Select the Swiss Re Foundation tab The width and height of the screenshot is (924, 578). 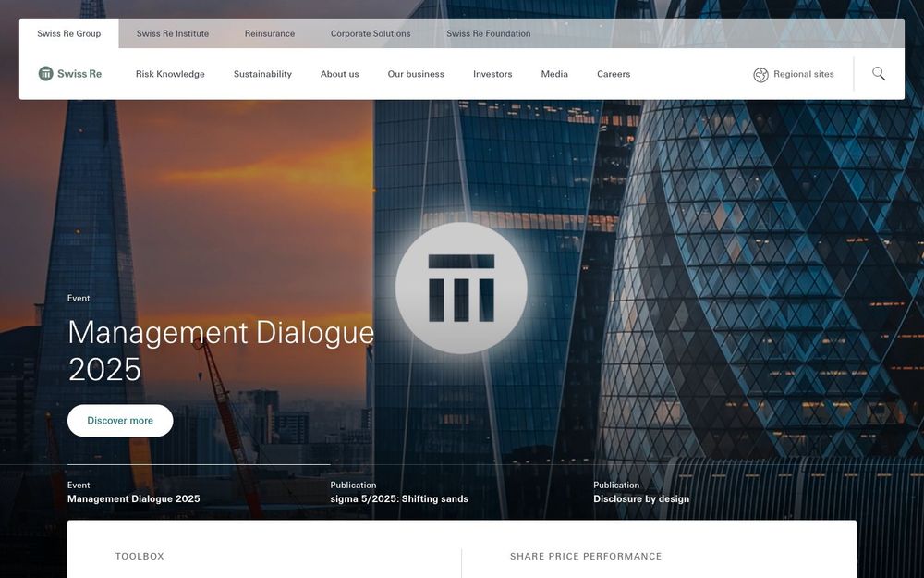click(x=488, y=32)
